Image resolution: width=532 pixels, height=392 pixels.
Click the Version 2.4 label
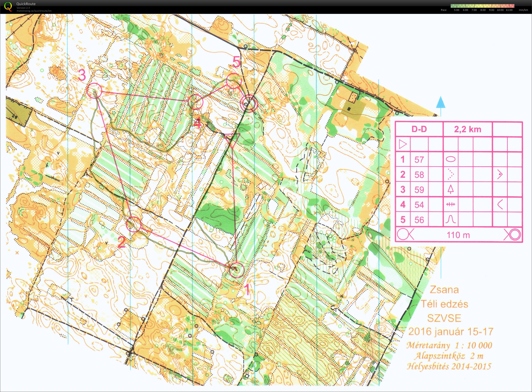click(x=23, y=8)
